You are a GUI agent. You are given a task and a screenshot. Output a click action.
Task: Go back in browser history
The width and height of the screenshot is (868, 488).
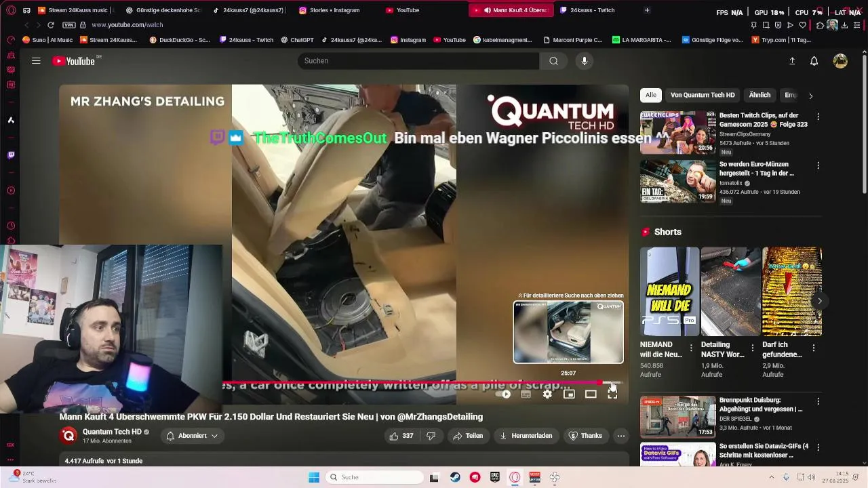tap(27, 25)
